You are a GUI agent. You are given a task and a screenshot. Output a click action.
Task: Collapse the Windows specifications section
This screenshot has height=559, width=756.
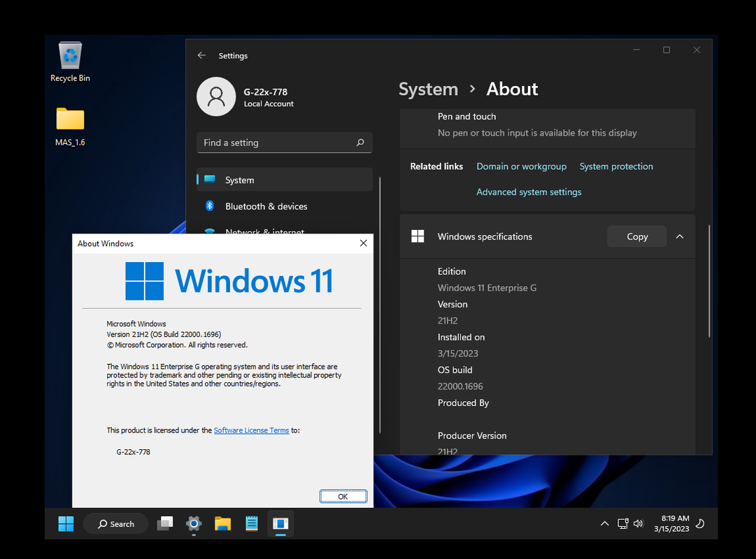coord(680,237)
